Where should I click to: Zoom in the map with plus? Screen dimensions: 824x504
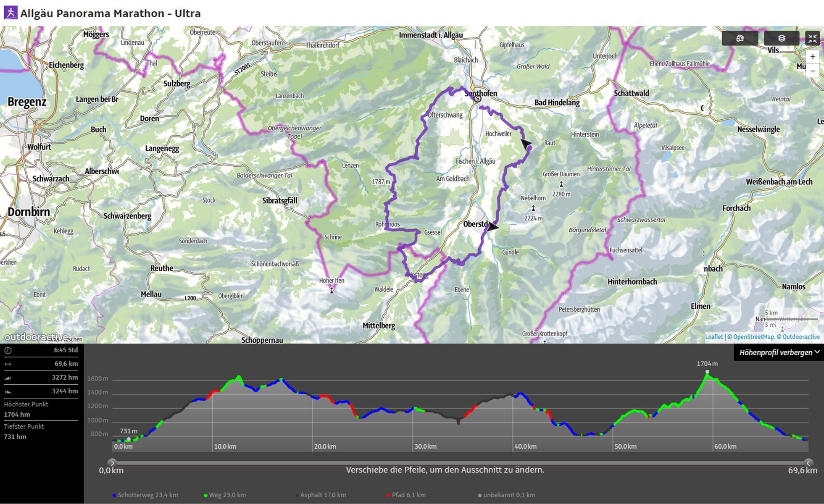pos(813,57)
